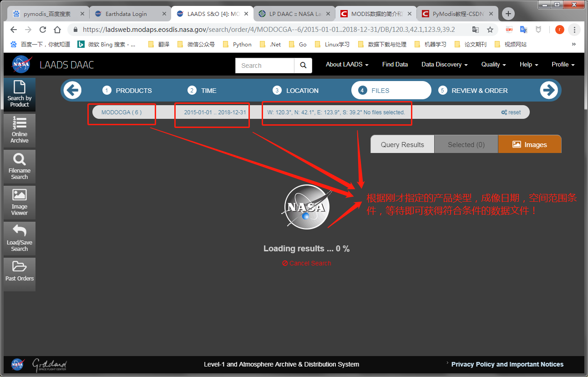This screenshot has width=588, height=377.
Task: View Past Orders
Action: point(19,274)
